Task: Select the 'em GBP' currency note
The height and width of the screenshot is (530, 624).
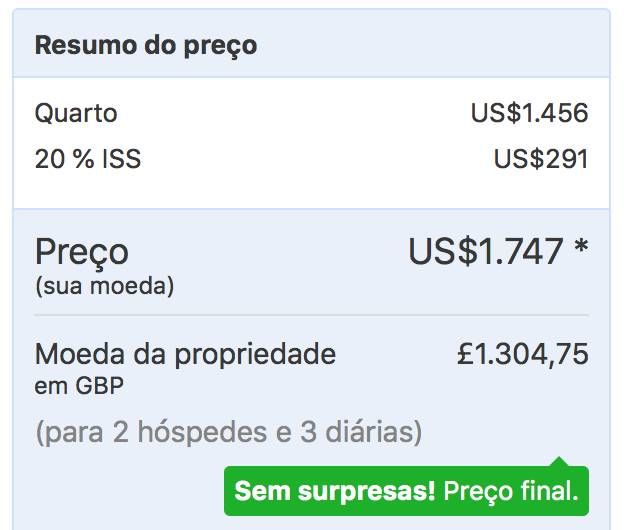Action: click(79, 386)
